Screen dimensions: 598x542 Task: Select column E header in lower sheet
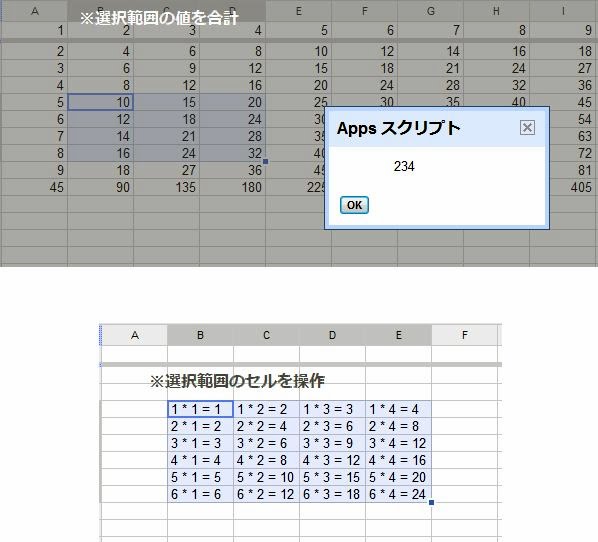pyautogui.click(x=398, y=335)
